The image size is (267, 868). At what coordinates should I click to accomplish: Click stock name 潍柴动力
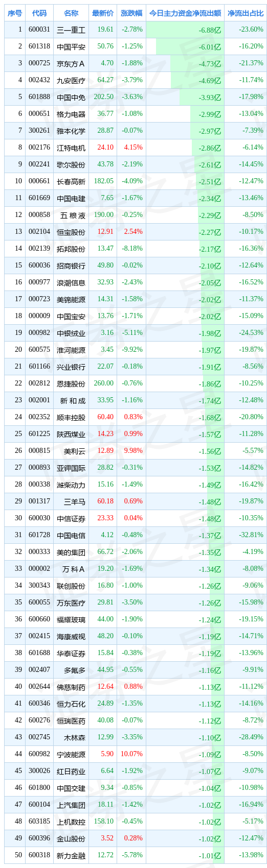click(x=71, y=485)
